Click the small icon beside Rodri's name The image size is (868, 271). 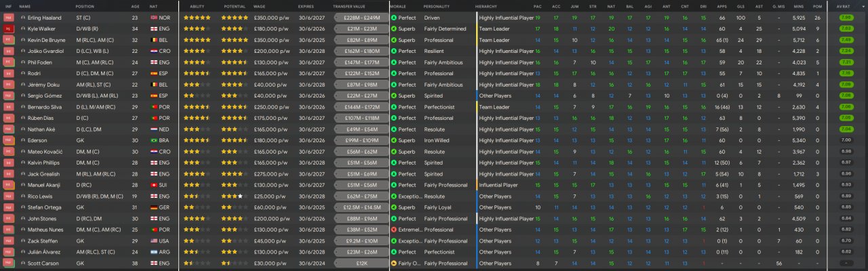click(23, 73)
